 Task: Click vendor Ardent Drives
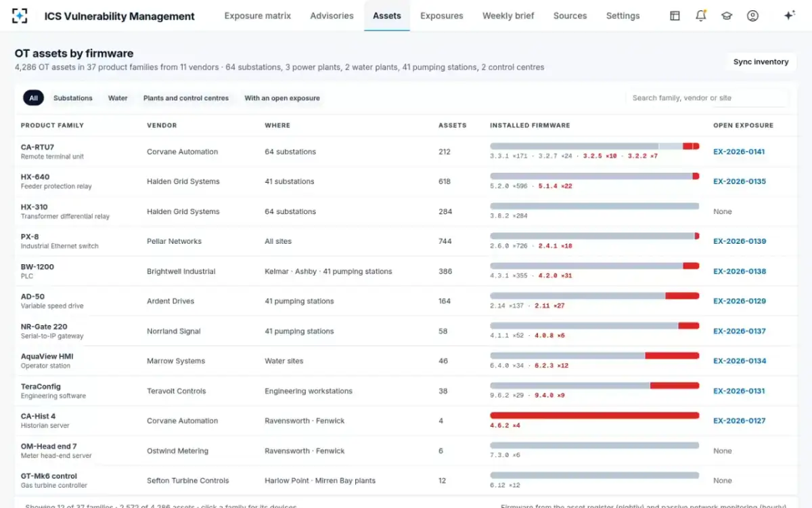tap(171, 301)
